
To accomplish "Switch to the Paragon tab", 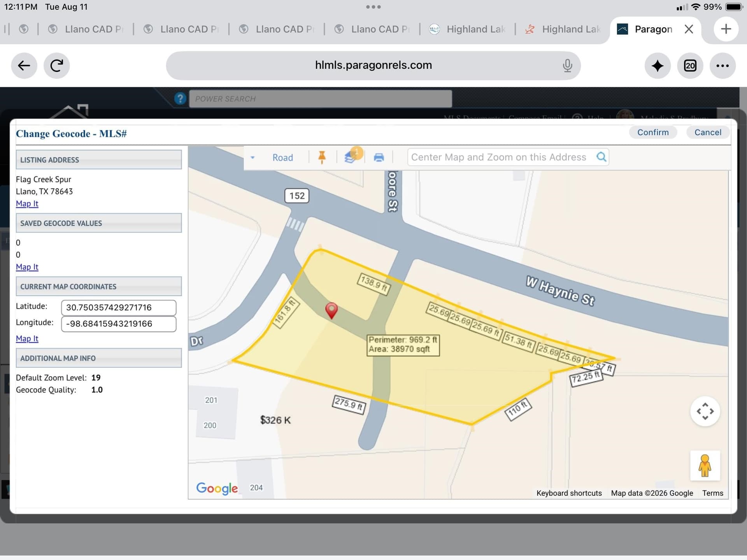I will (654, 29).
